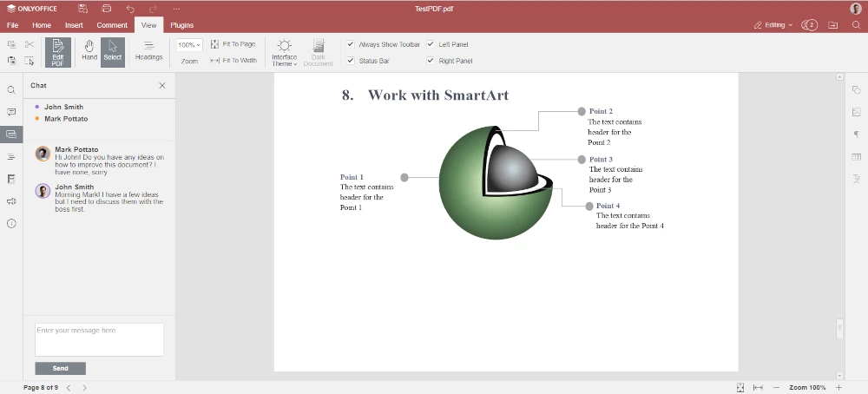868x394 pixels.
Task: Switch to the Insert tab
Action: point(74,25)
